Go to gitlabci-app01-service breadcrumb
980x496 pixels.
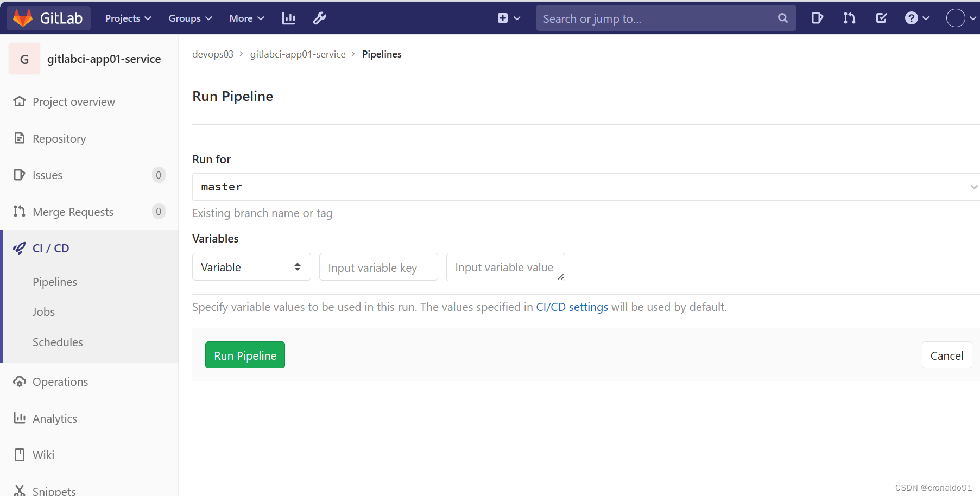coord(298,54)
